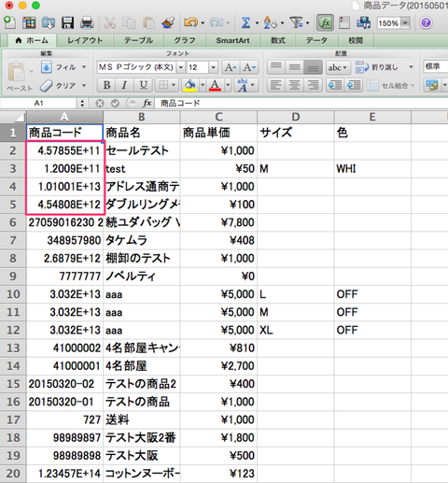
Task: Apply a filter with funnel icon
Action: pos(296,22)
